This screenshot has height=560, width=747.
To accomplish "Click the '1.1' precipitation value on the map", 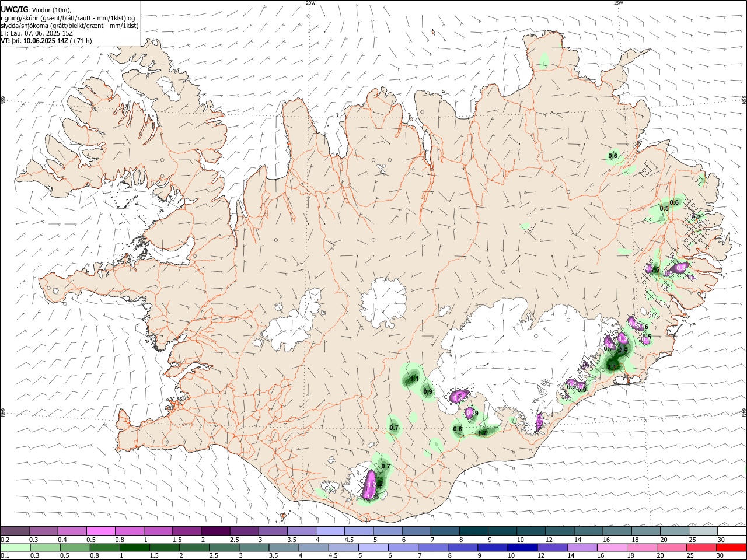I will [415, 379].
